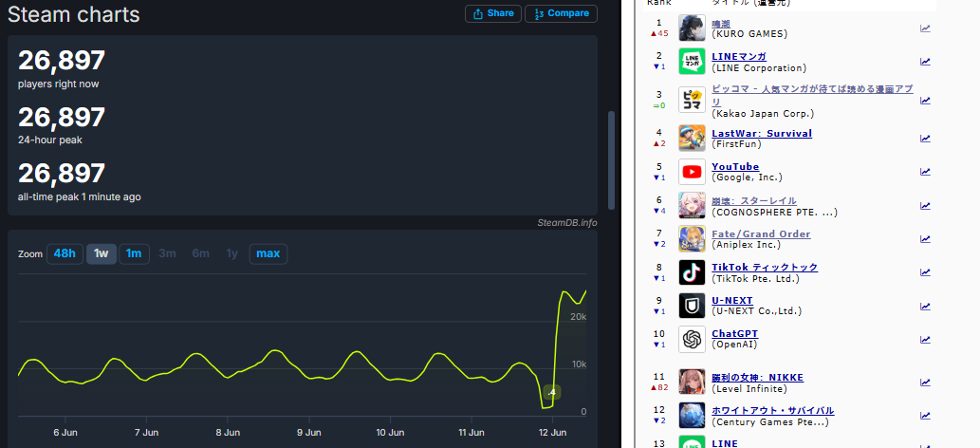This screenshot has width=980, height=448.
Task: Click the Compare button on Steam charts
Action: (561, 14)
